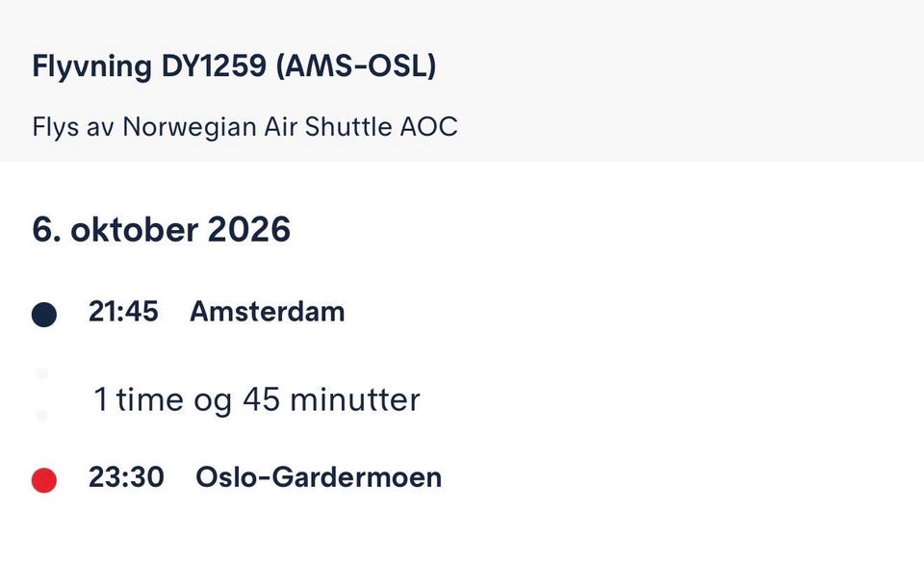
Task: Click the word oktober in the date
Action: (135, 229)
